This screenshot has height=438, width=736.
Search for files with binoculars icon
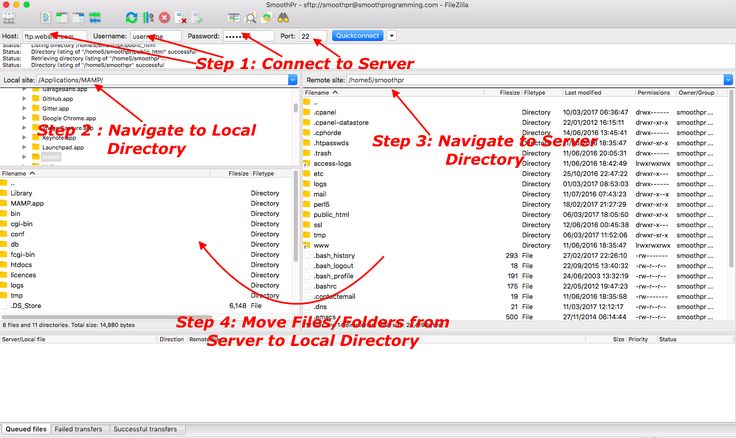pos(283,18)
